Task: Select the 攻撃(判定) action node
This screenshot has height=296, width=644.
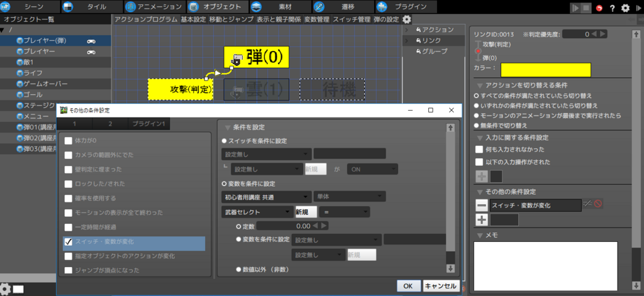Action: click(180, 89)
